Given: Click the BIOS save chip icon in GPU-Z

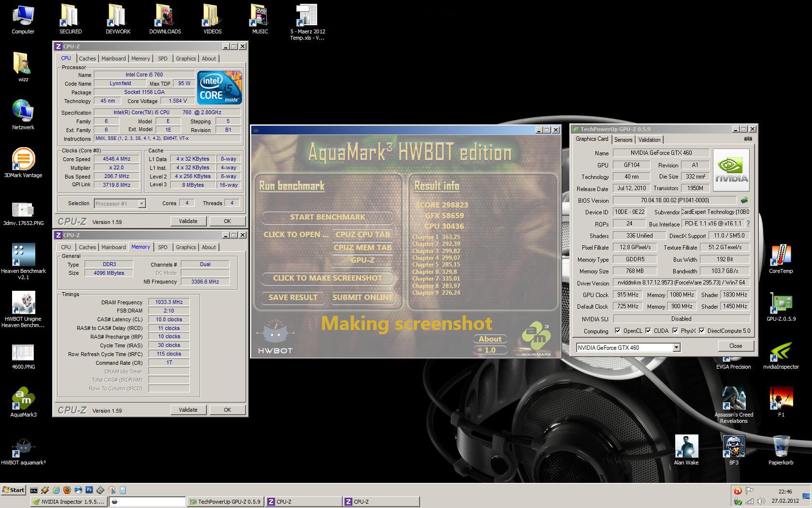Looking at the screenshot, I should coord(744,200).
